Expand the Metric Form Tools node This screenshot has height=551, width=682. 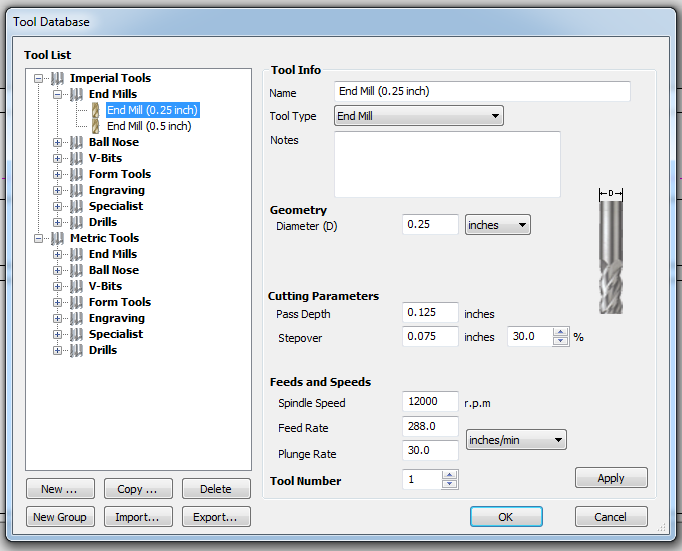point(57,303)
